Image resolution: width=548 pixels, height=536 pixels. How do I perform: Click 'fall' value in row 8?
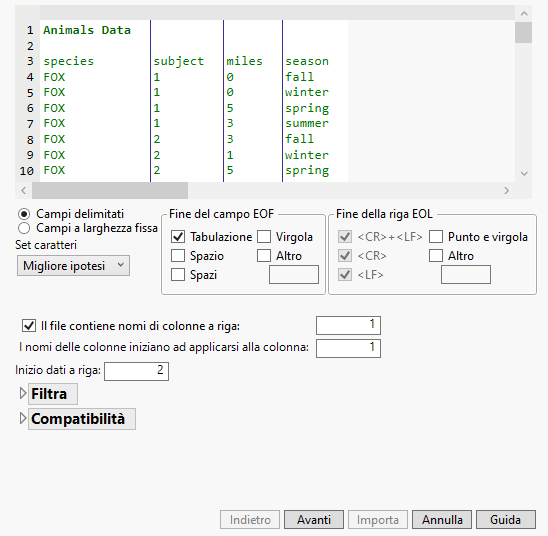(x=300, y=139)
